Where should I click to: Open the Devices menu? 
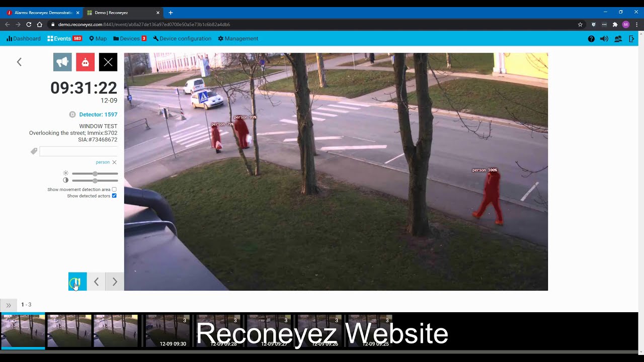point(126,39)
